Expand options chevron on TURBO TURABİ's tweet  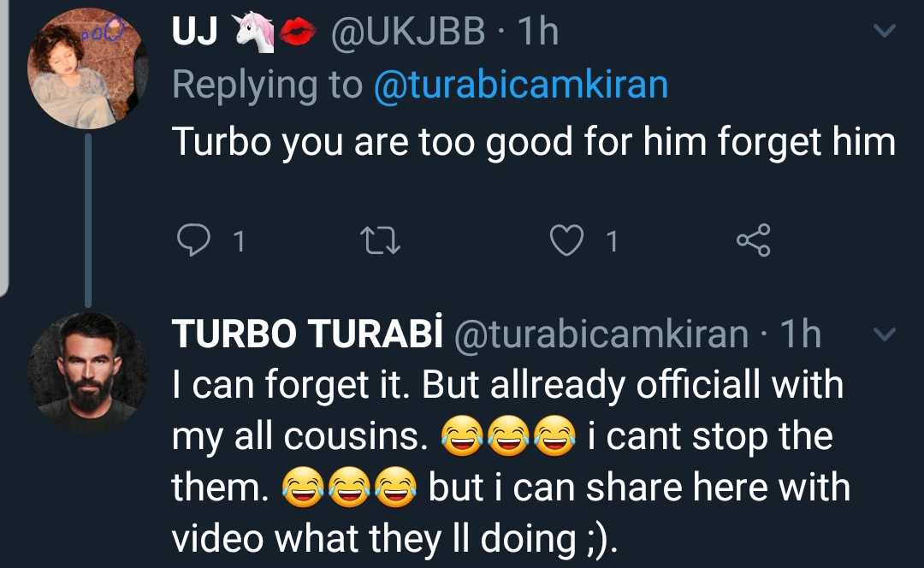point(884,334)
